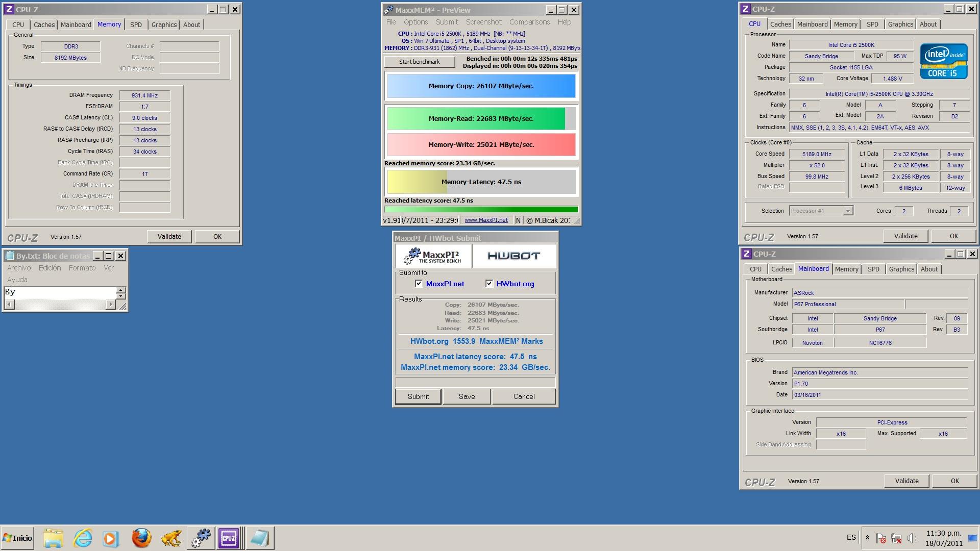Switch to Caches tab in top-right CPU-Z
Screen dimensions: 980x551
tap(780, 24)
